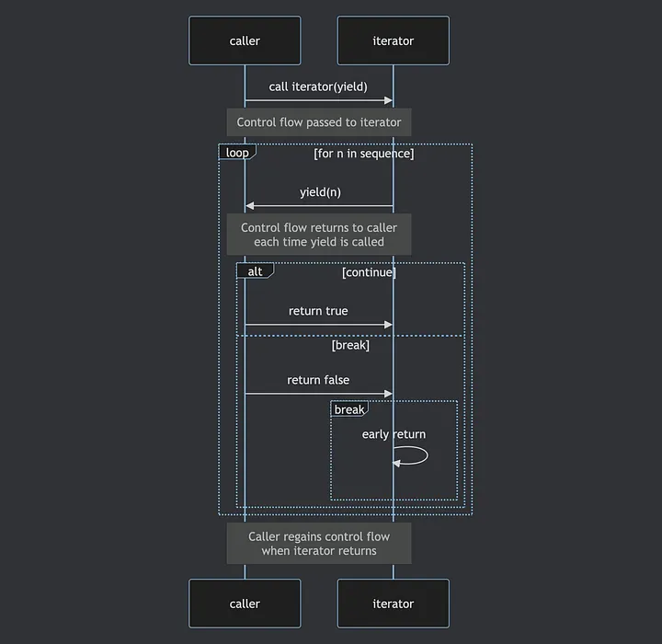Select the 'Control flow returns to caller' note
662x644 pixels.
319,235
